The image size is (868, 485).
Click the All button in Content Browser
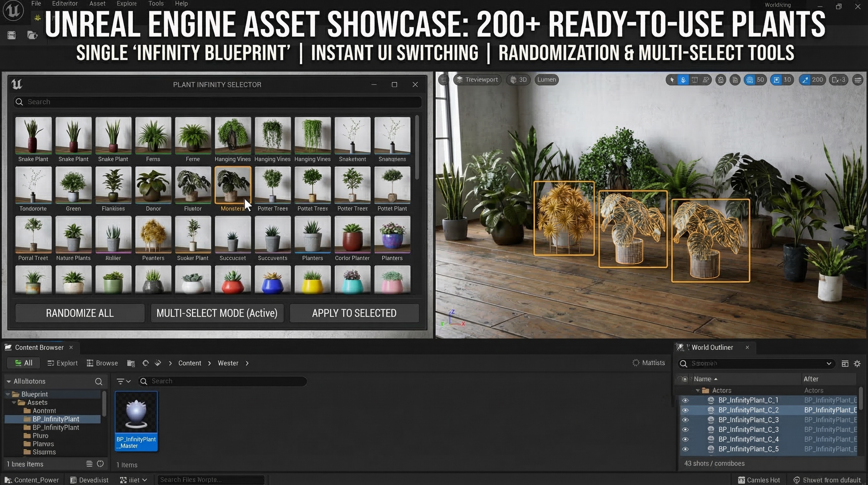point(23,363)
